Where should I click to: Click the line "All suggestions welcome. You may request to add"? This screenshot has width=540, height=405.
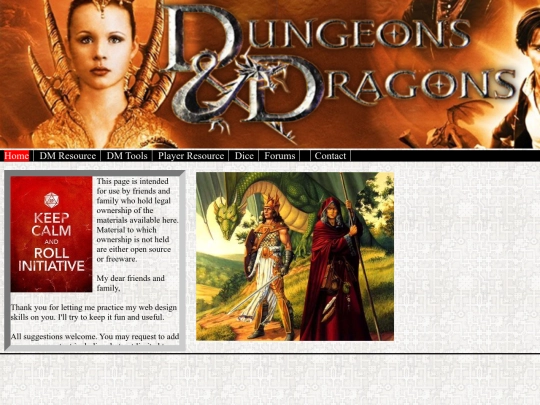[x=95, y=336]
